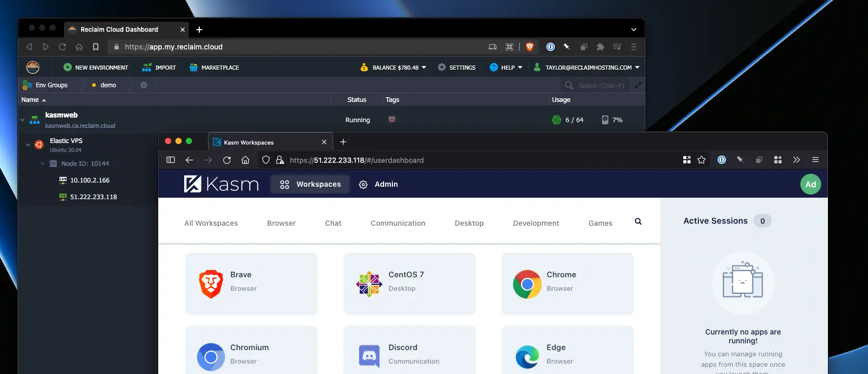The image size is (868, 374).
Task: Open the tab list chevron in Brave
Action: point(633,30)
